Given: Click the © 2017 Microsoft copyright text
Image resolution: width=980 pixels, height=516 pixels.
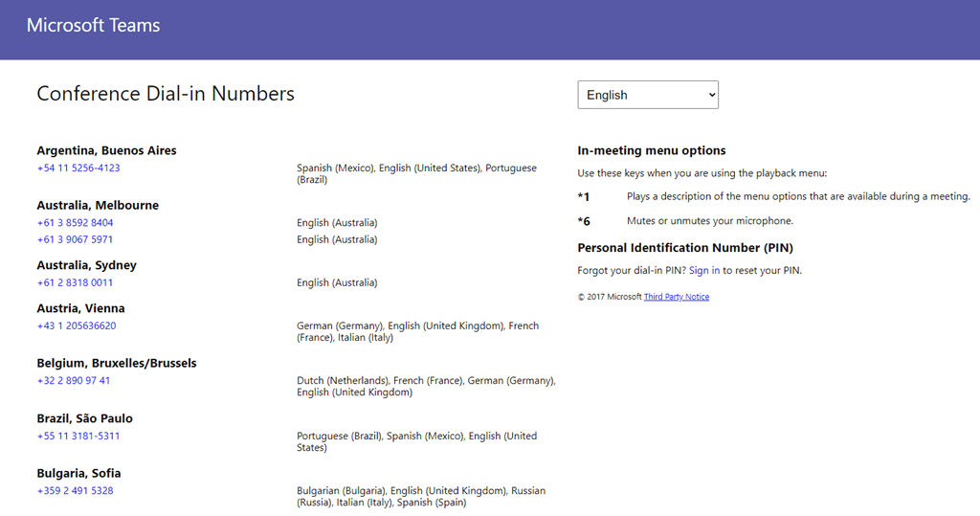Looking at the screenshot, I should click(610, 297).
